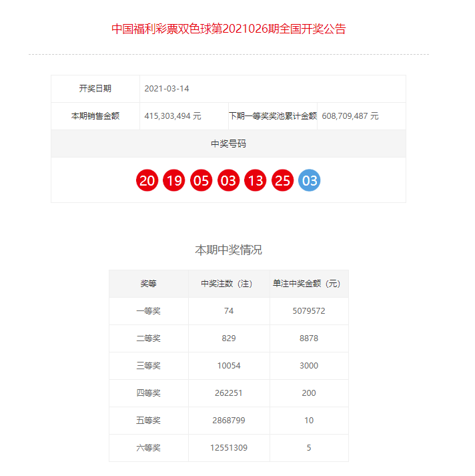Click the 单注中奖金额（元） column header
The height and width of the screenshot is (476, 475).
click(309, 284)
